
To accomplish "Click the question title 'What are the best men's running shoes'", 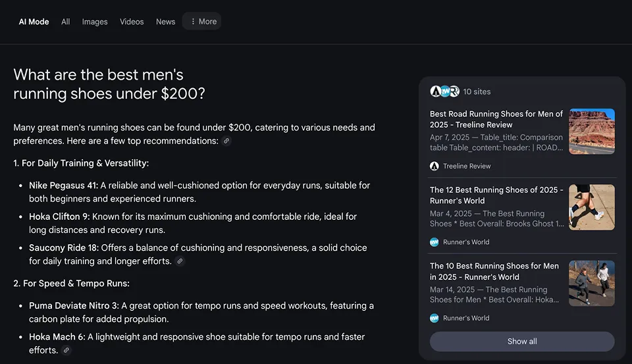I will [x=109, y=84].
